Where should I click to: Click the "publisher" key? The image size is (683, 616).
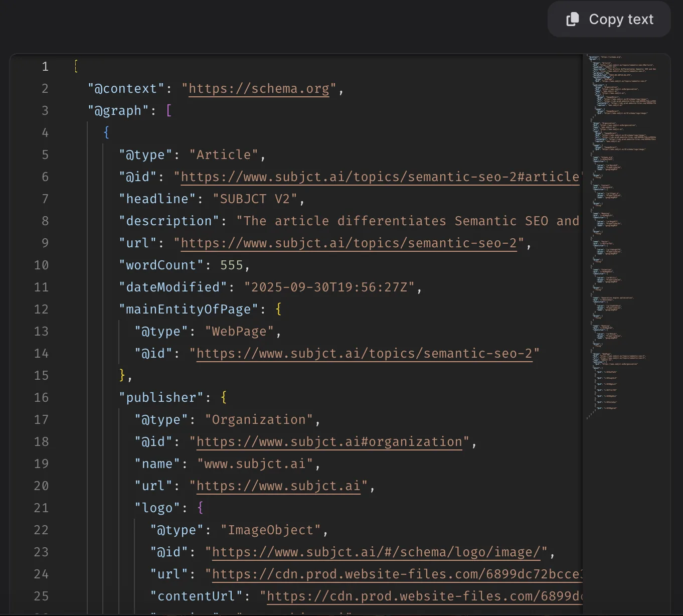point(161,398)
